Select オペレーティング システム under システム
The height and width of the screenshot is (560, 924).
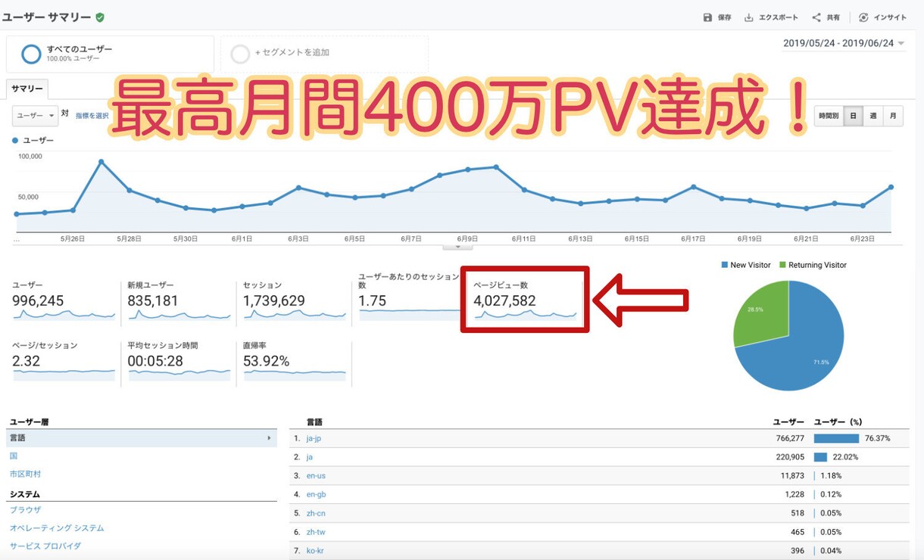tap(57, 528)
